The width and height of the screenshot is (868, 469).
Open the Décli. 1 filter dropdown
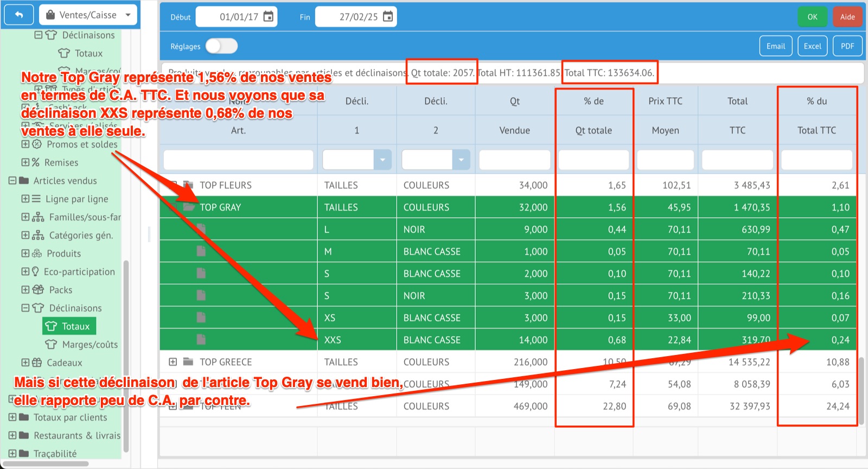(382, 160)
